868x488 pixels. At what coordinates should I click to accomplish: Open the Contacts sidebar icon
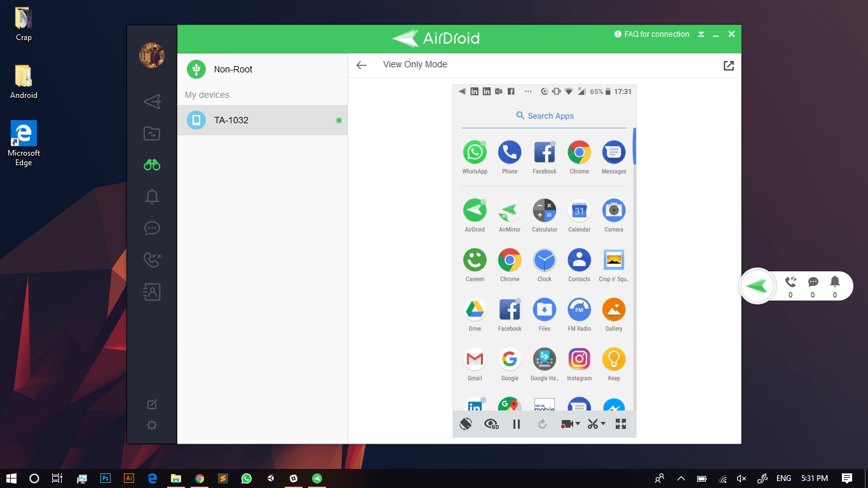(x=152, y=292)
